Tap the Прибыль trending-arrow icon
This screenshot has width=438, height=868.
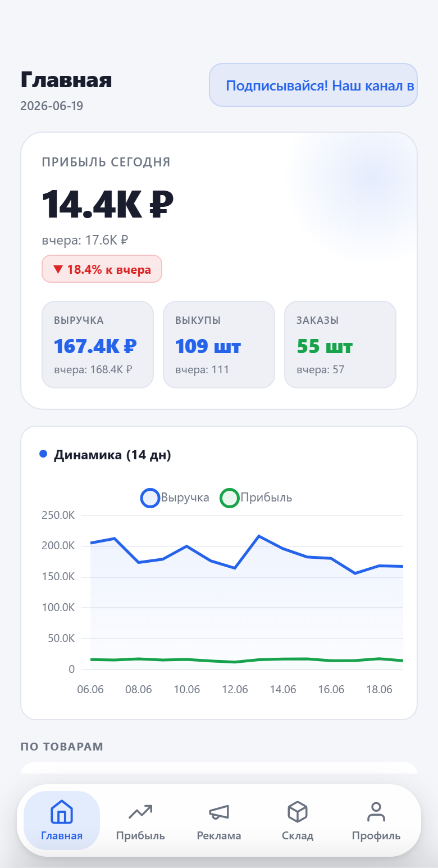(140, 812)
